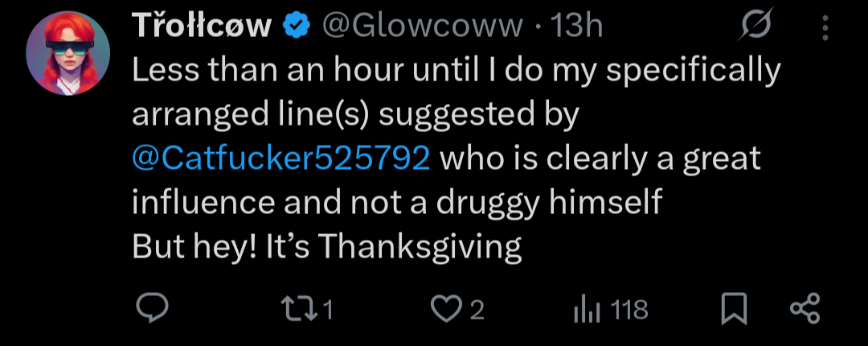Open the share tweet icon
The width and height of the screenshot is (868, 346).
click(x=805, y=309)
